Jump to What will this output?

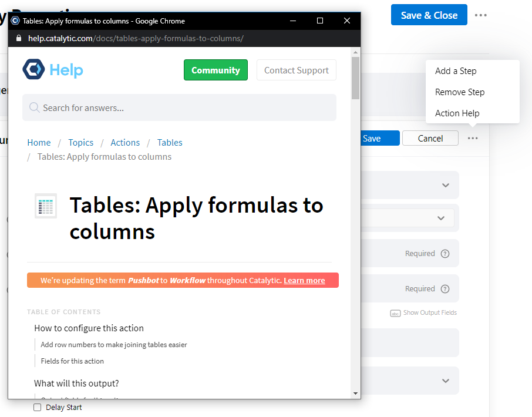76,384
